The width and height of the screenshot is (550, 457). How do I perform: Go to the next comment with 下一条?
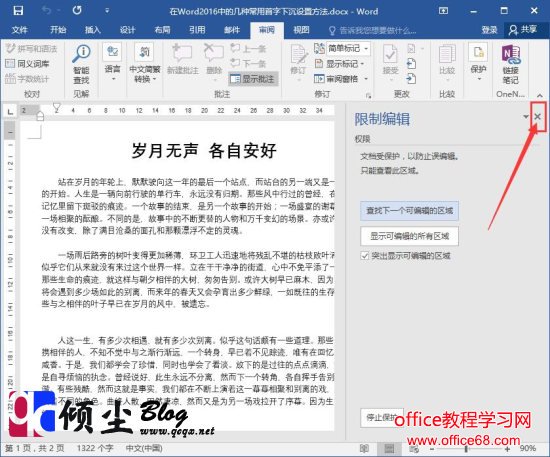tap(248, 63)
